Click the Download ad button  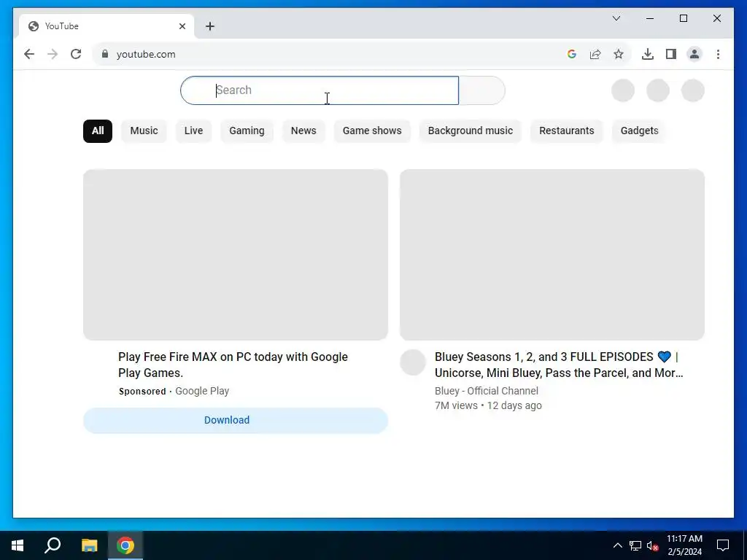point(236,421)
